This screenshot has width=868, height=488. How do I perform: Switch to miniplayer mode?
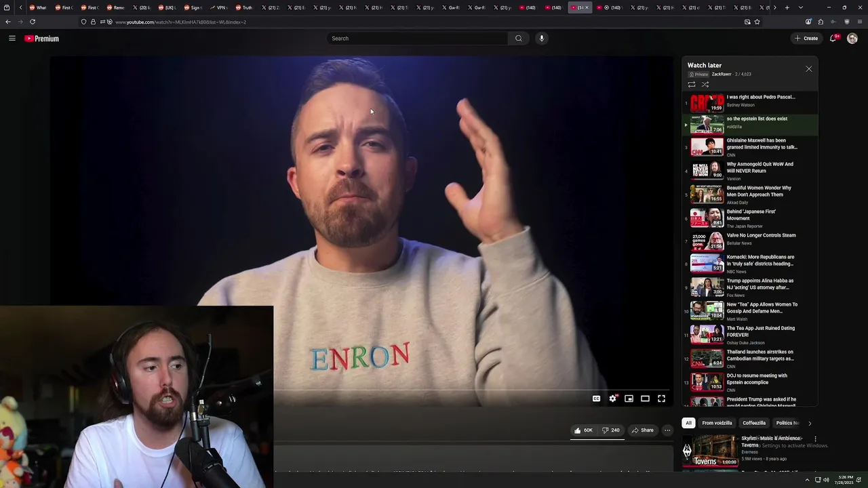pos(629,399)
